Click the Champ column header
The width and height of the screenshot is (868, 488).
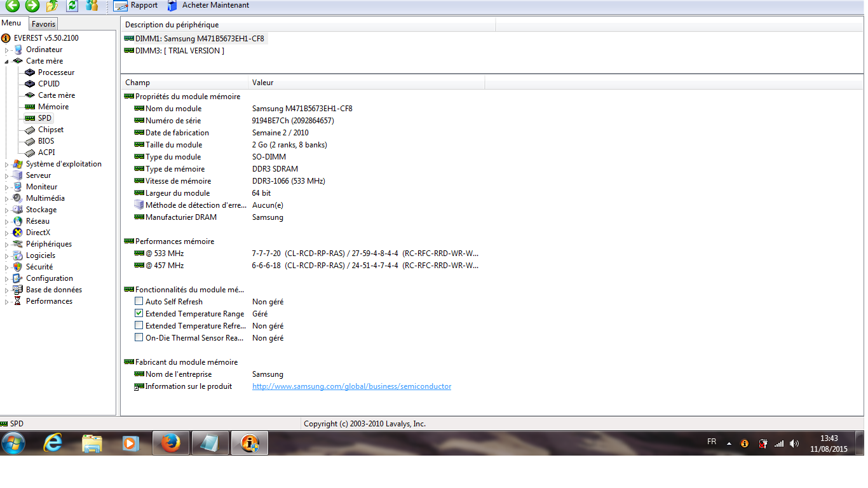(x=184, y=83)
